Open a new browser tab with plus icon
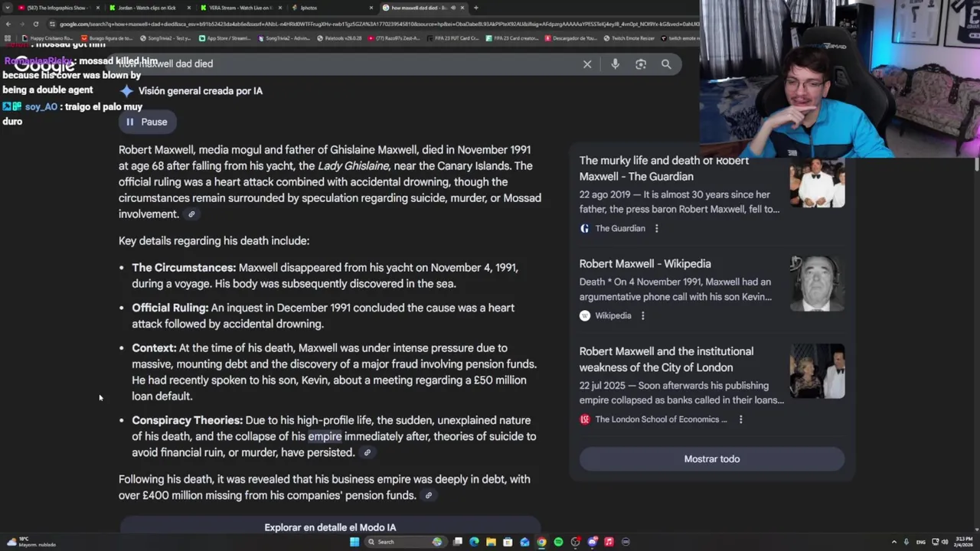 [x=476, y=8]
